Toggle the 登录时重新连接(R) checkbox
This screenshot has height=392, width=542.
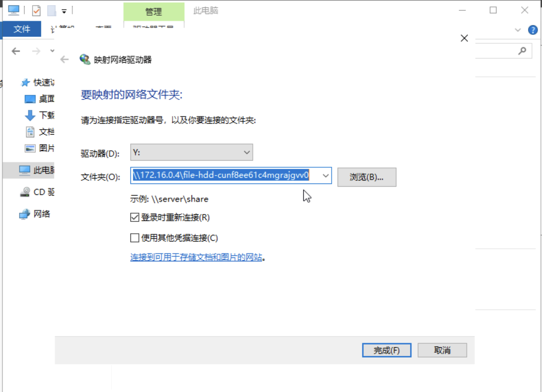tap(135, 217)
